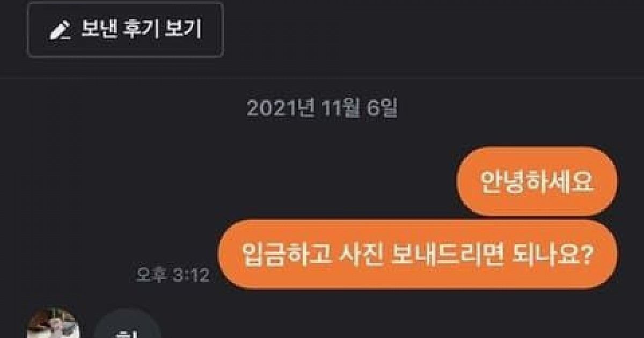Select the 안녕하세요 message bubble
Image resolution: width=644 pixels, height=338 pixels.
(537, 182)
